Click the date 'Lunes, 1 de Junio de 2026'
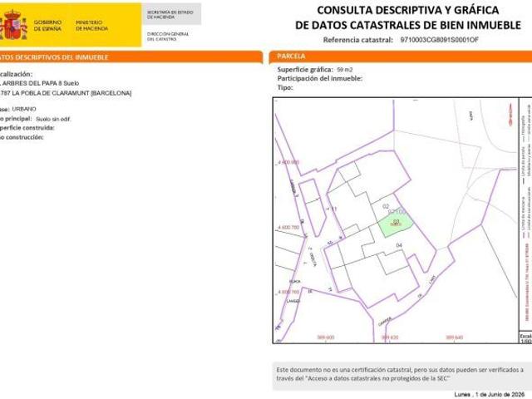The image size is (532, 399). point(490,395)
